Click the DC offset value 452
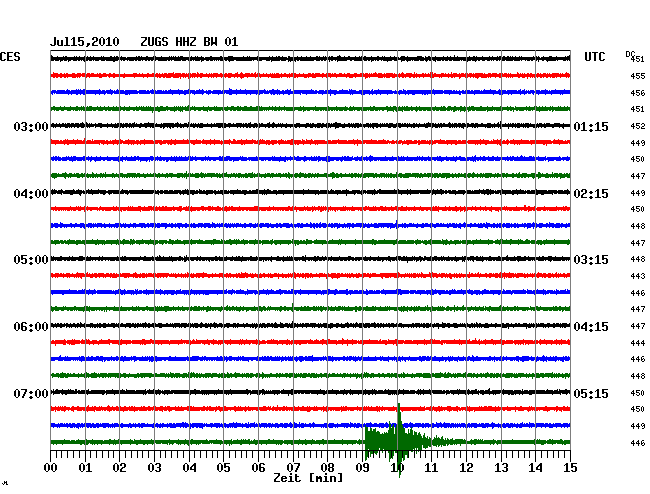The width and height of the screenshot is (650, 494). coord(638,126)
